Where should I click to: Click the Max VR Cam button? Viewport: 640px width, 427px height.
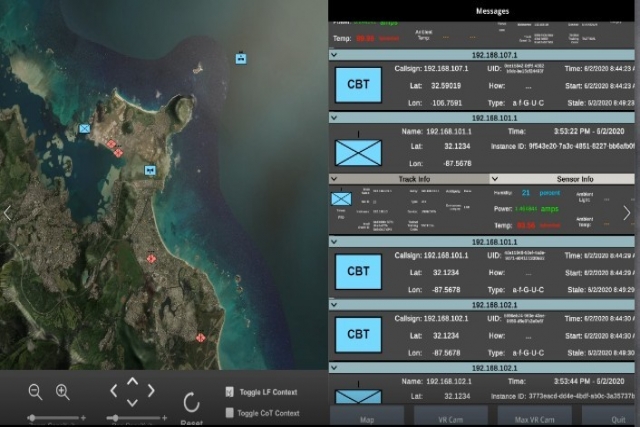[x=535, y=417]
